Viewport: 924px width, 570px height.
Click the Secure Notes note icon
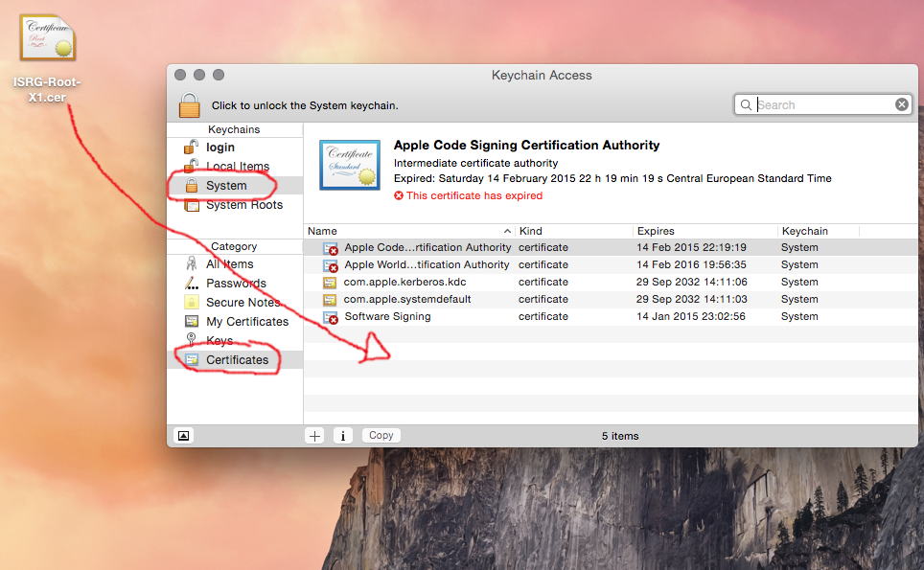(192, 302)
